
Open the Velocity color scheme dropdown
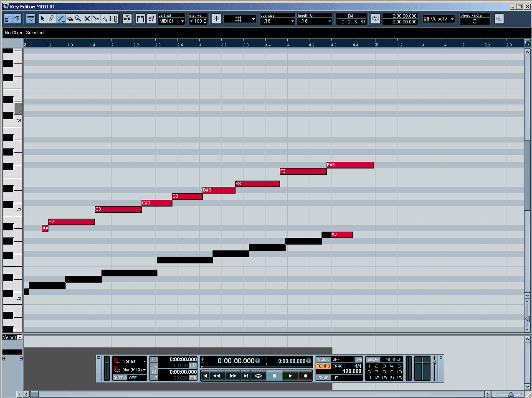pos(438,19)
